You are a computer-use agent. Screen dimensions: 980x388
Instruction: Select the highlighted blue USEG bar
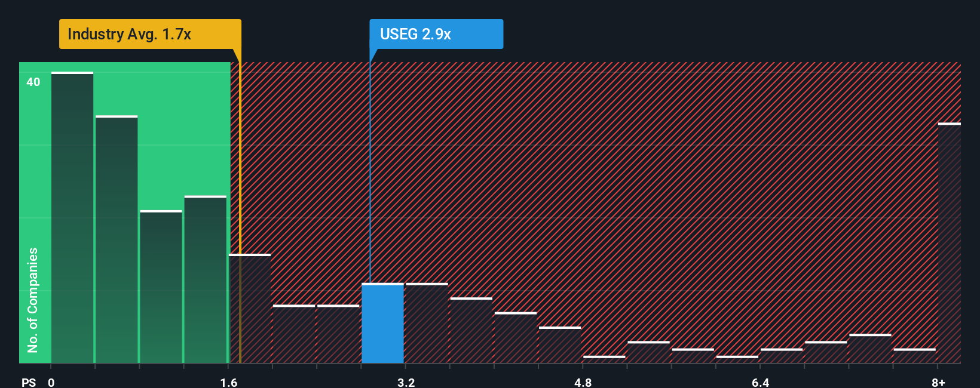[x=382, y=323]
